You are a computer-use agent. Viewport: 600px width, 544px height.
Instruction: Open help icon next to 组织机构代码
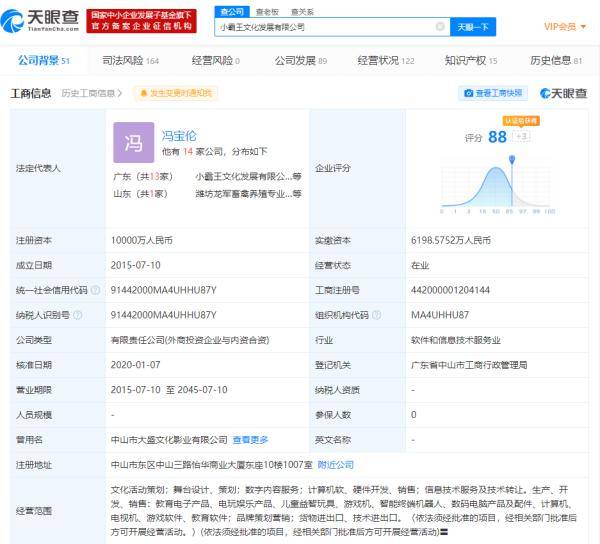click(377, 315)
